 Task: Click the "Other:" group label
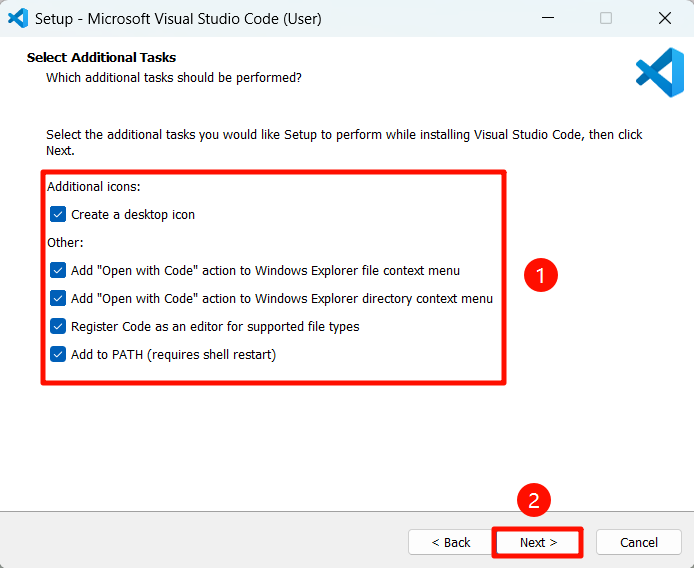pyautogui.click(x=66, y=242)
